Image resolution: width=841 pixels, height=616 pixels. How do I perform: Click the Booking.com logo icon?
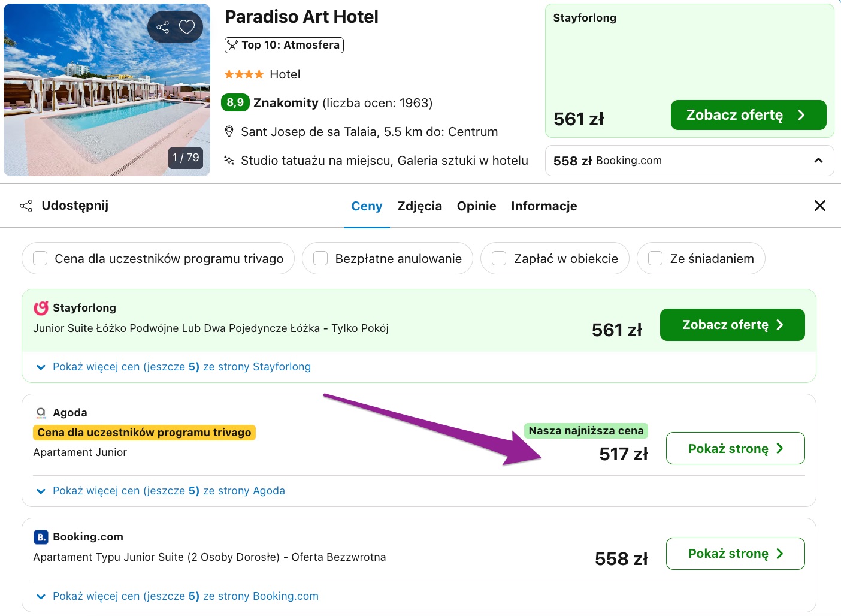point(41,537)
